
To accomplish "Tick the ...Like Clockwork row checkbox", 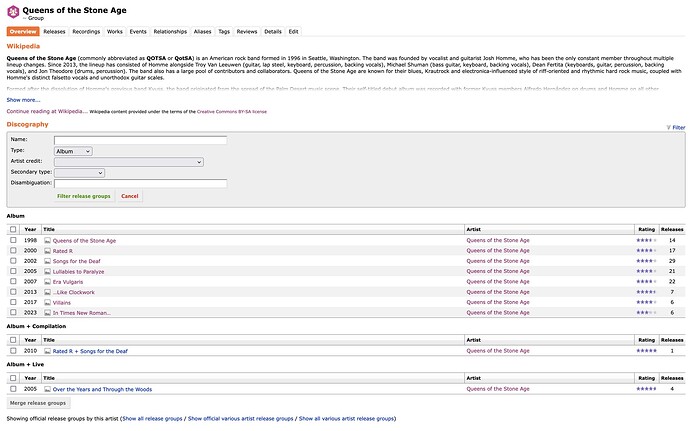I will (13, 292).
